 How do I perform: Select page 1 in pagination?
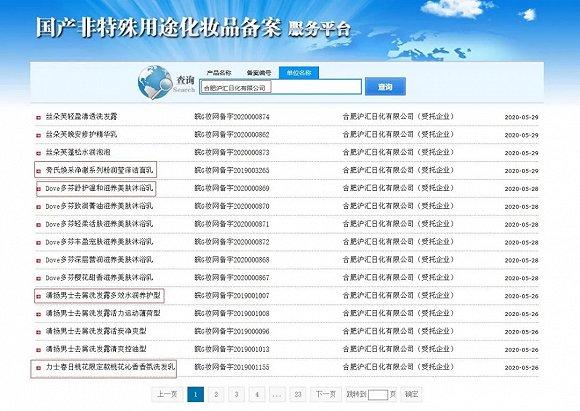point(196,394)
